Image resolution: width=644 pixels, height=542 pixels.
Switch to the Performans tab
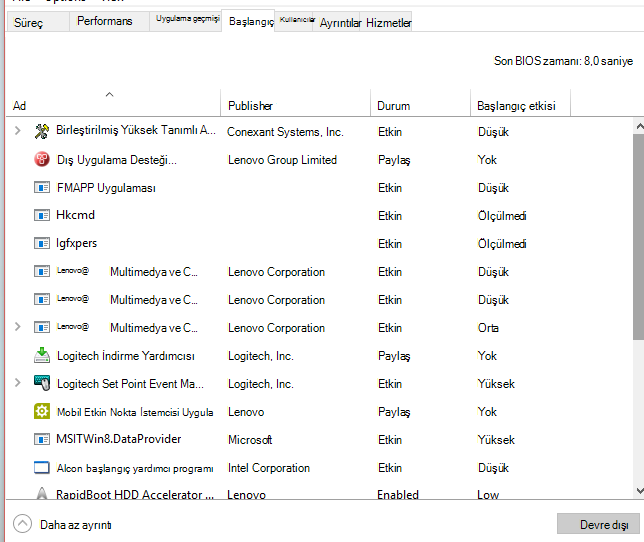click(x=105, y=21)
